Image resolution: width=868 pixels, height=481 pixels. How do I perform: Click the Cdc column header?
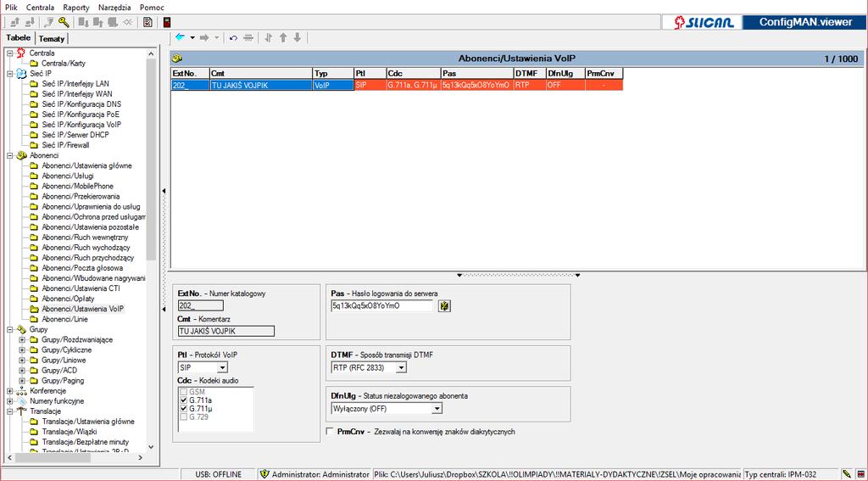(x=414, y=74)
